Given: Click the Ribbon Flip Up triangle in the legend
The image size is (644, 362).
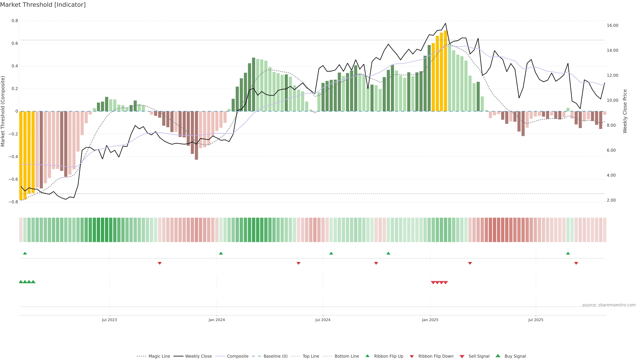Looking at the screenshot, I should [x=367, y=356].
